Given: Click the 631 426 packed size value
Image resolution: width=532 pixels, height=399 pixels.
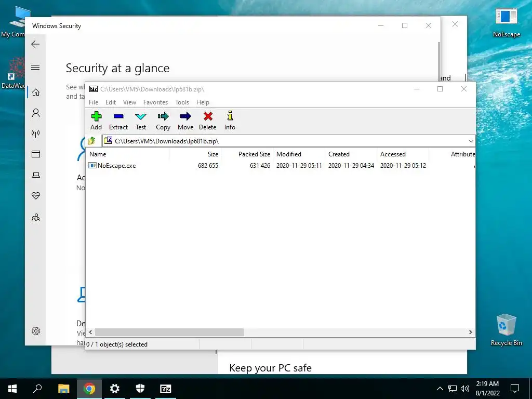Looking at the screenshot, I should [260, 166].
